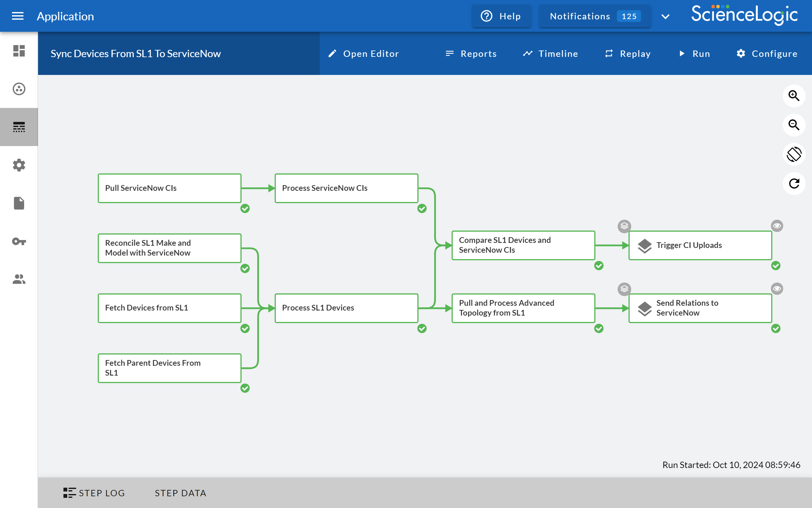Click layers badge above Trigger CI Uploads
Screen dimensions: 812x508
625,226
